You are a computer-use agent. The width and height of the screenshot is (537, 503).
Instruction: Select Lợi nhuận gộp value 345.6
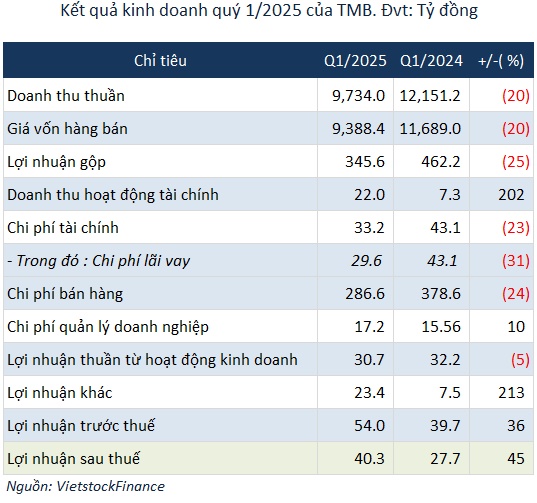[365, 162]
